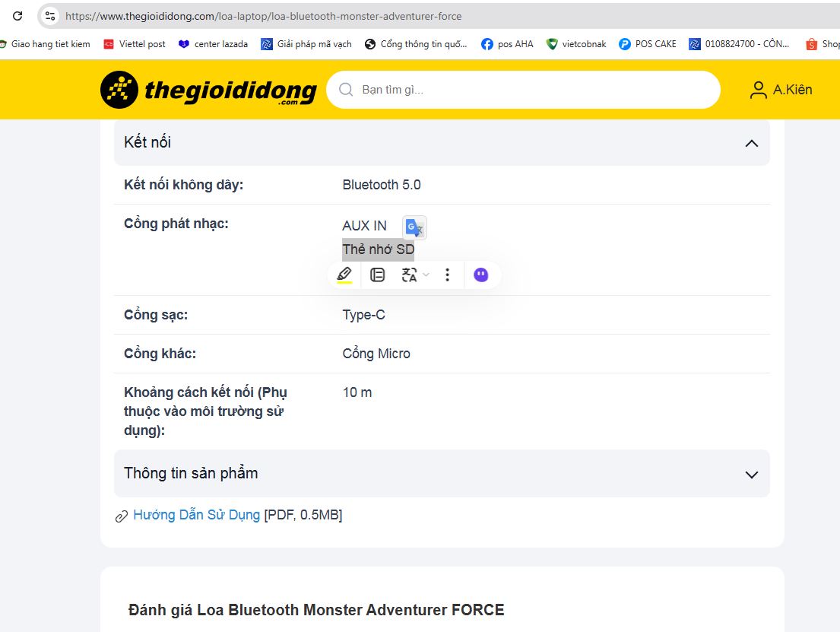Open the Hướng Dẫn Sử Dụng PDF link
The height and width of the screenshot is (632, 840).
tap(196, 515)
